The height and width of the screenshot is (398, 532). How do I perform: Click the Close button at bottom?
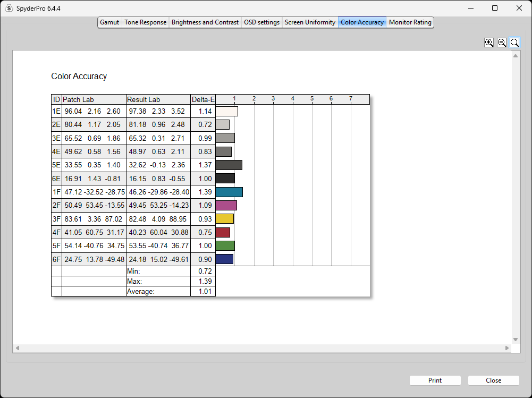click(x=493, y=380)
